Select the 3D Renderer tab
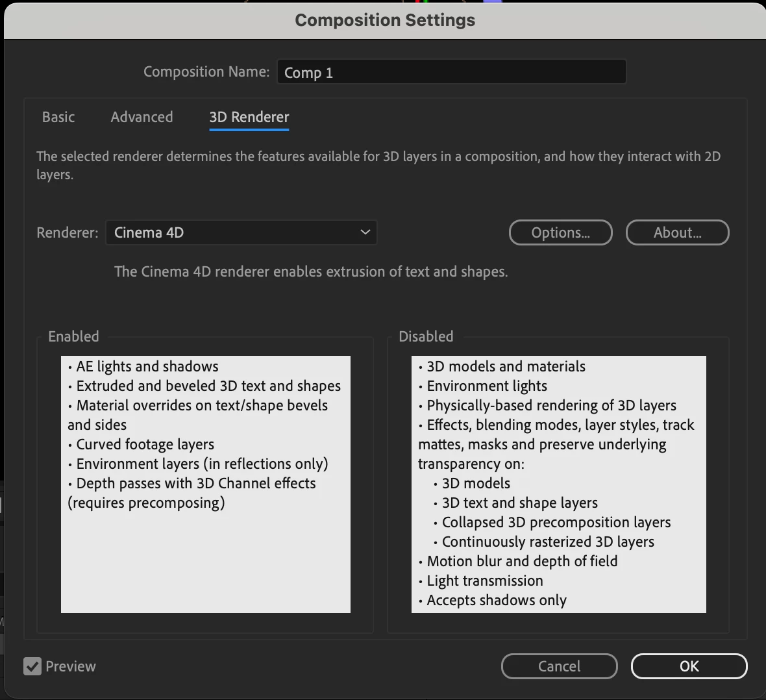Screen dimensions: 766x700 tap(249, 118)
